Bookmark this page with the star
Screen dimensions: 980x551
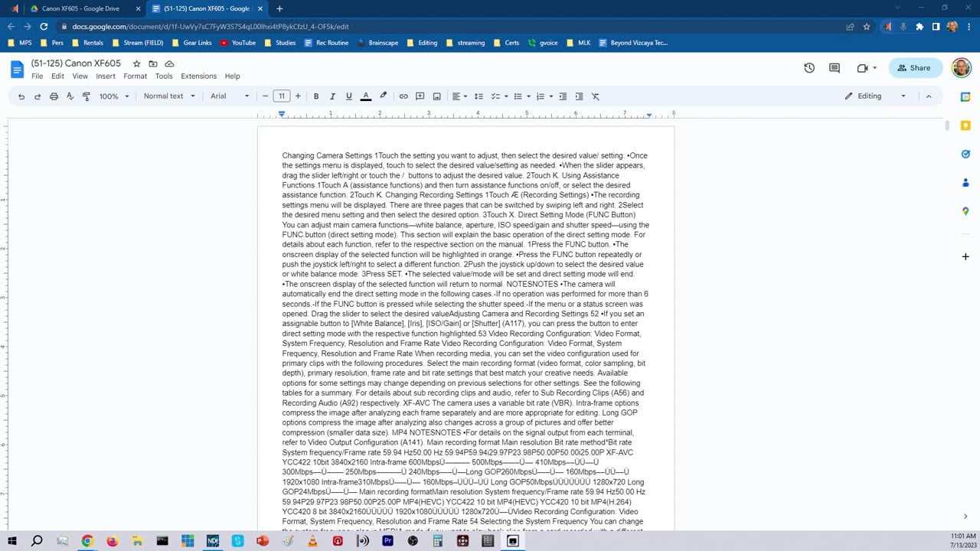[x=867, y=26]
